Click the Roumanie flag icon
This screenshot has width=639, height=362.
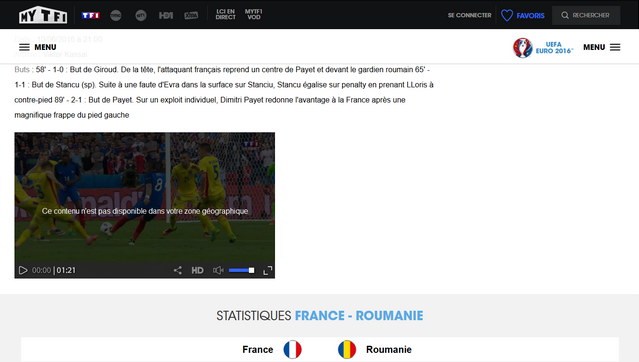tap(347, 350)
